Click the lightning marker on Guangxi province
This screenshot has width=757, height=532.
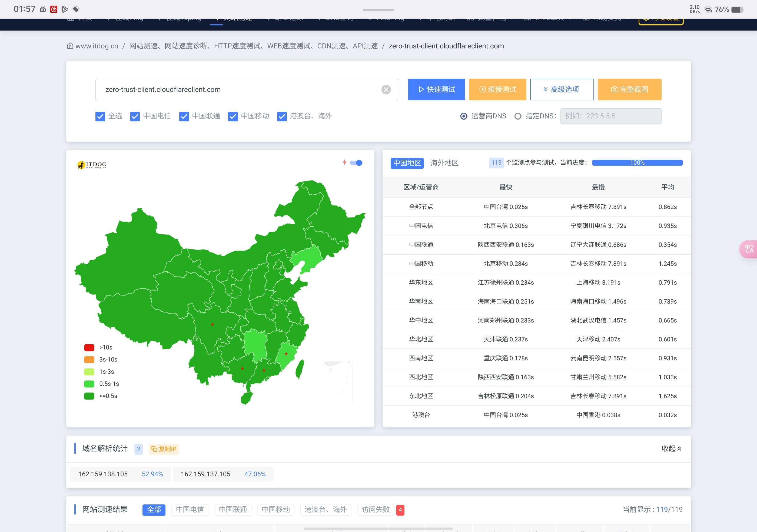click(242, 368)
